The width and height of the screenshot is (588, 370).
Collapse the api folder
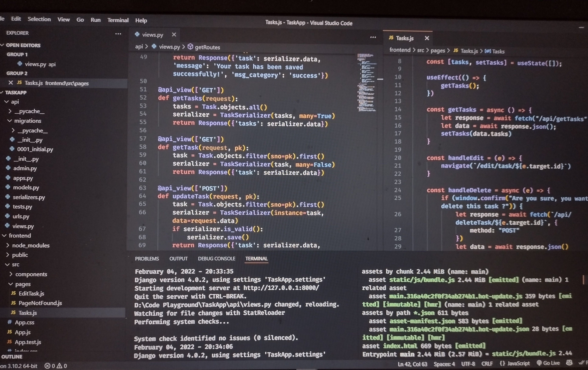point(15,102)
